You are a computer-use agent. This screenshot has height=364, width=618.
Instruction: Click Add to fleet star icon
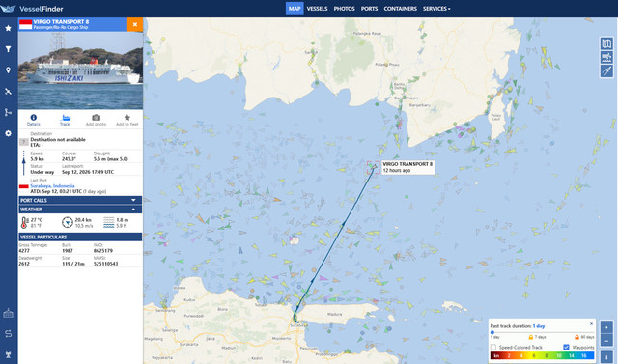pos(126,118)
